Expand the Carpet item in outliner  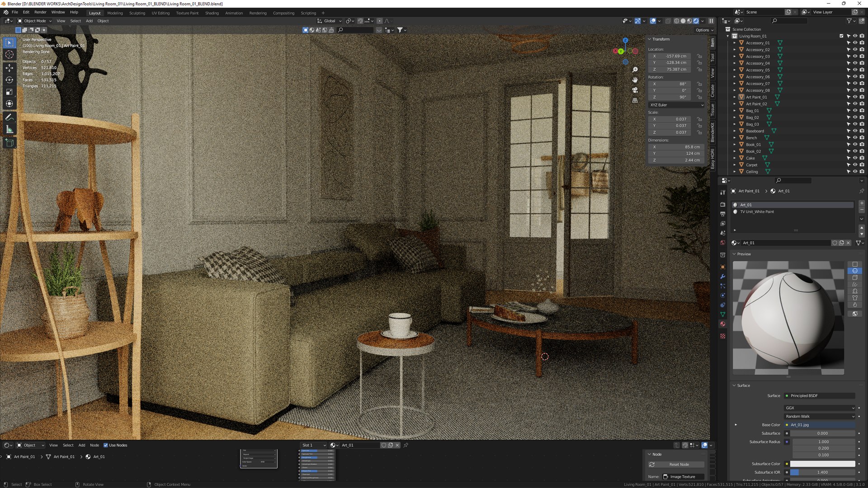[x=735, y=165]
